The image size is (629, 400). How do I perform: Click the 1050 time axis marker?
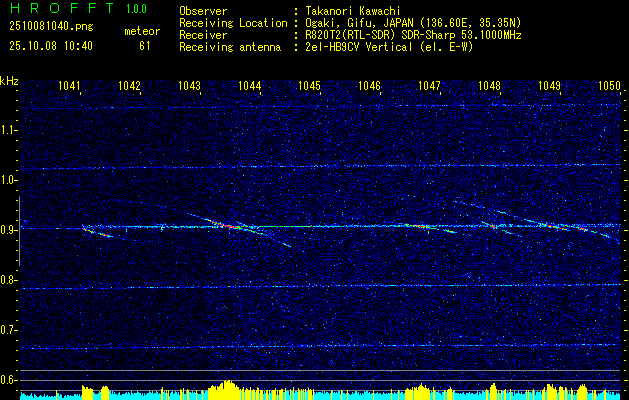pyautogui.click(x=609, y=85)
